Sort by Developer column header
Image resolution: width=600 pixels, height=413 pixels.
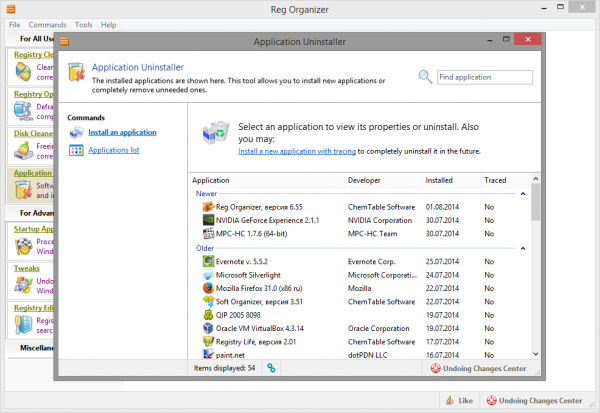click(383, 180)
